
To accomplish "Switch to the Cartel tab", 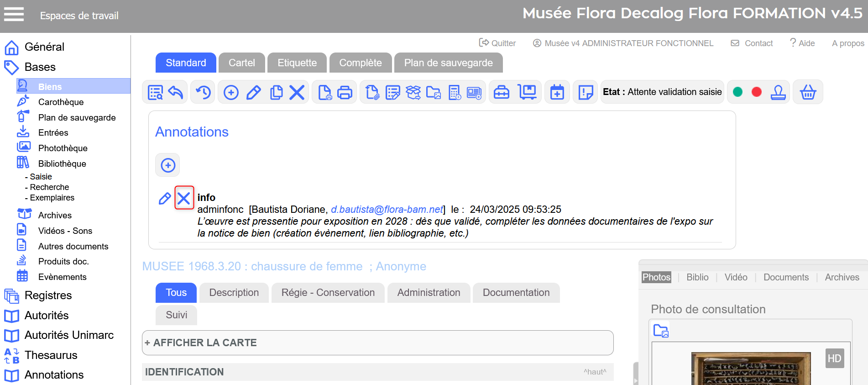I will [241, 63].
